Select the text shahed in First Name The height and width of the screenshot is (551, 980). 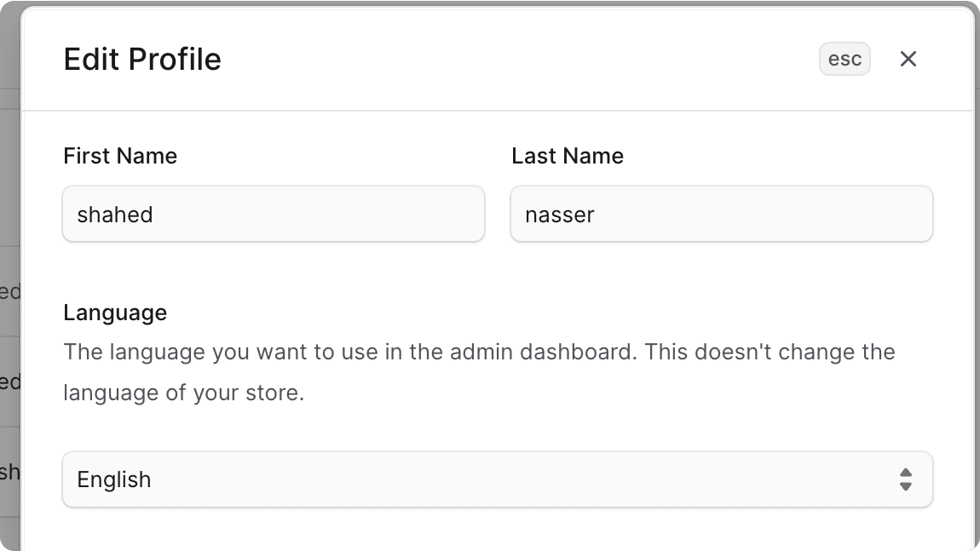click(115, 214)
